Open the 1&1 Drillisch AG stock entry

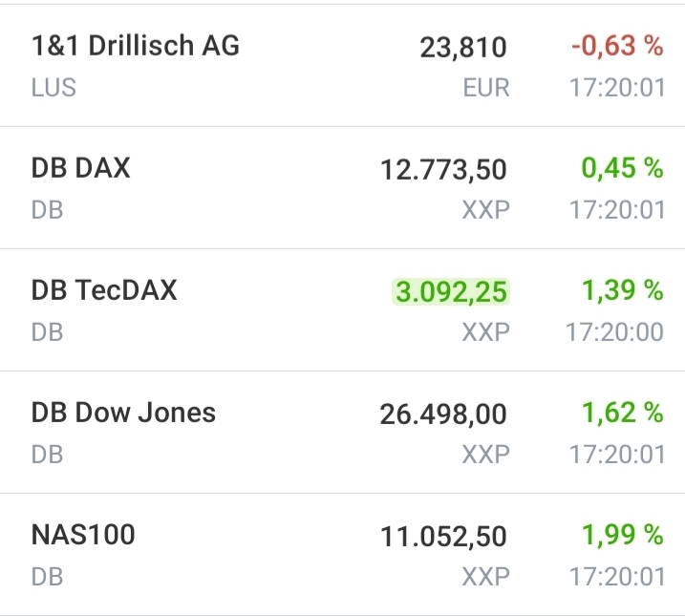point(136,45)
